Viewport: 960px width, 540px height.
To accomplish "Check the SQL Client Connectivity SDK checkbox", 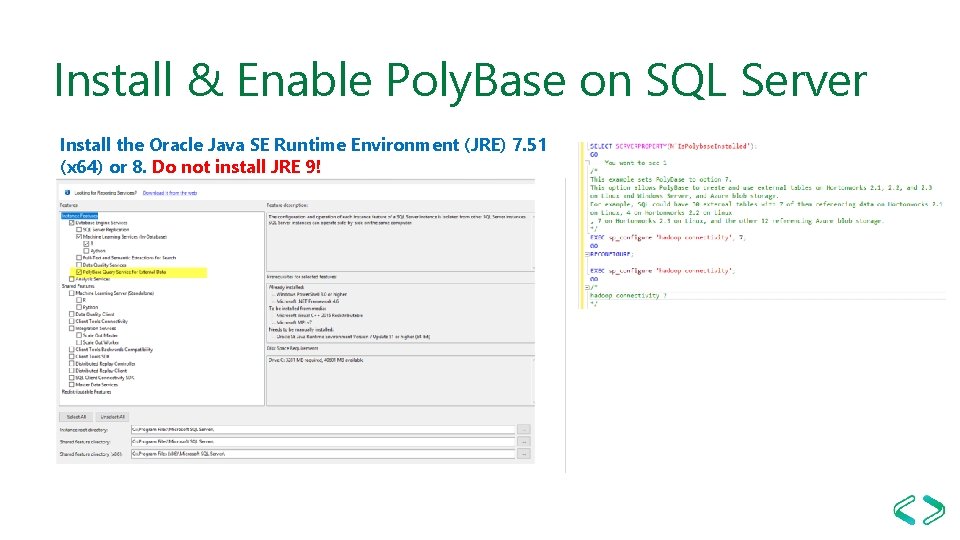I will [x=72, y=378].
